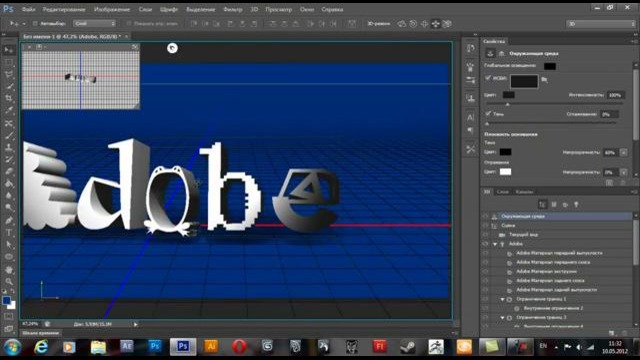Filter 3D panel by whole scene
Viewport: 640px width, 360px height.
click(542, 204)
